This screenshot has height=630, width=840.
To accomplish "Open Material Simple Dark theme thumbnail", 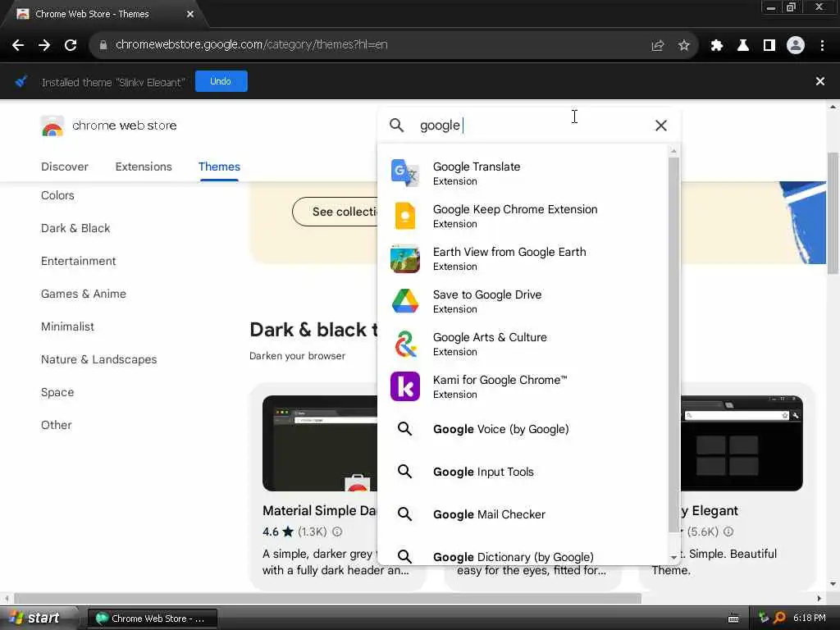I will pyautogui.click(x=320, y=443).
